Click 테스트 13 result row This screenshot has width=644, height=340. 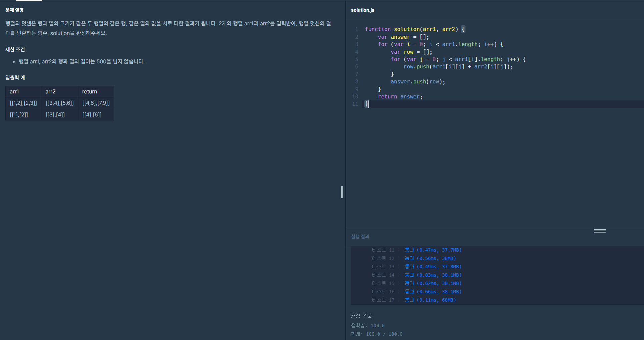[417, 267]
